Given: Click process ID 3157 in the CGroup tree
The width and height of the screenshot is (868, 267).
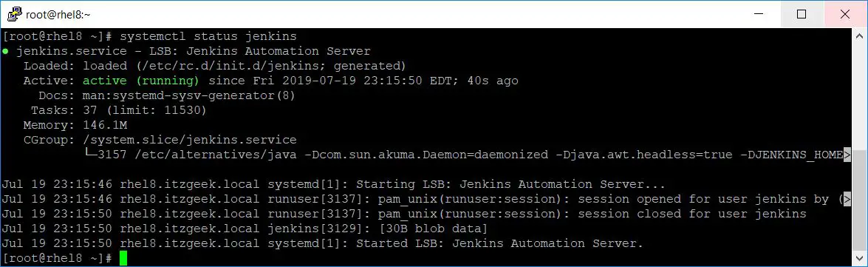Looking at the screenshot, I should click(x=112, y=155).
